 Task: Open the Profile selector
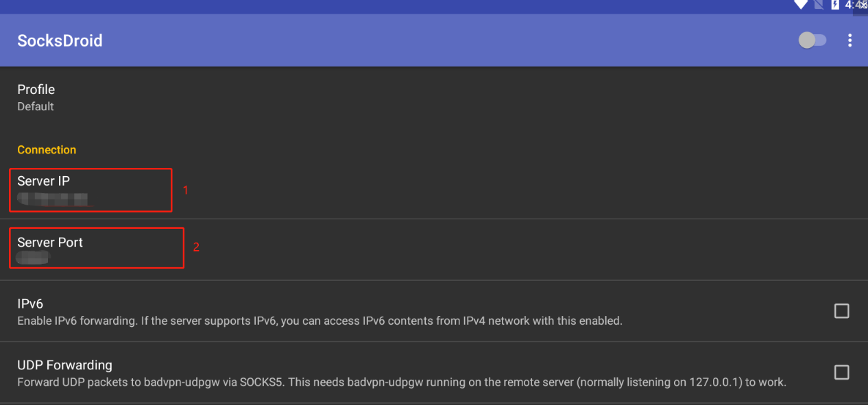(434, 97)
